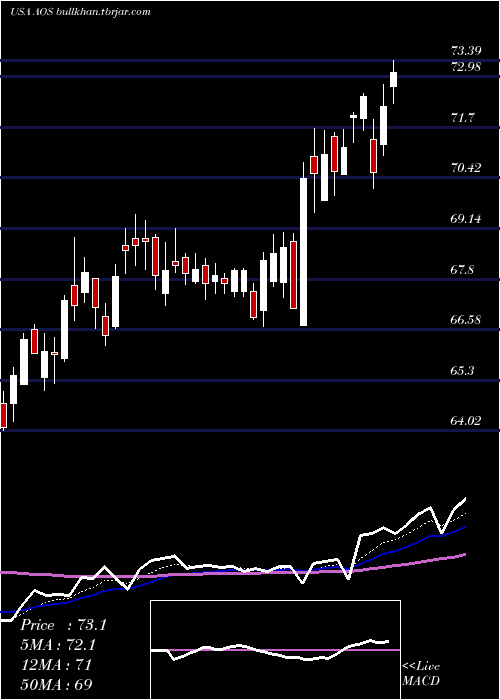Click the <<Live MACD label
This screenshot has width=500, height=700.
click(x=421, y=674)
